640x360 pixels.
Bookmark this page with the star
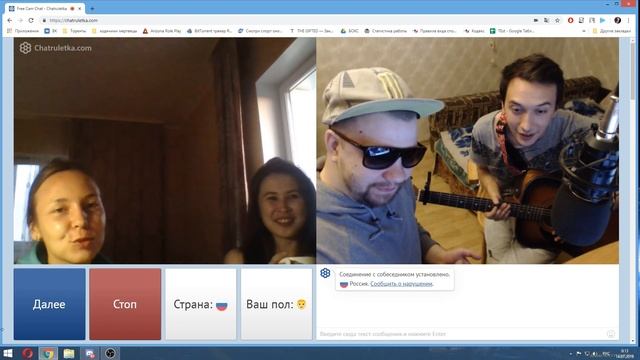click(x=557, y=20)
